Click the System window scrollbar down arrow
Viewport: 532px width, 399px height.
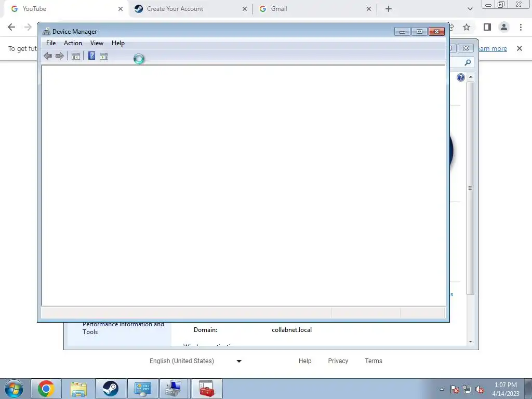coord(471,342)
